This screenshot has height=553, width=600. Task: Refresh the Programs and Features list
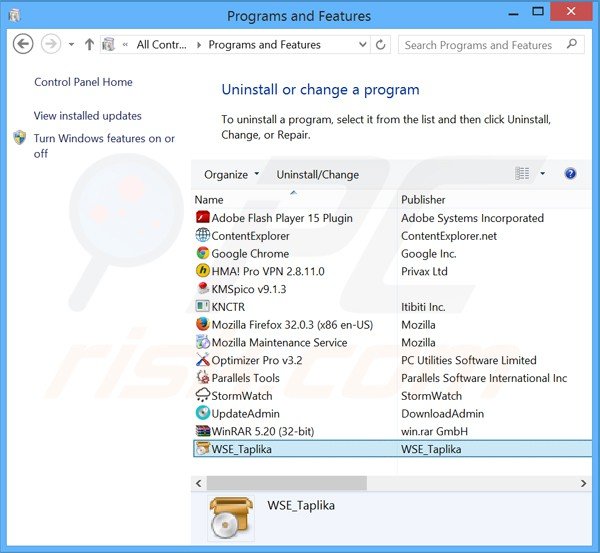(380, 45)
